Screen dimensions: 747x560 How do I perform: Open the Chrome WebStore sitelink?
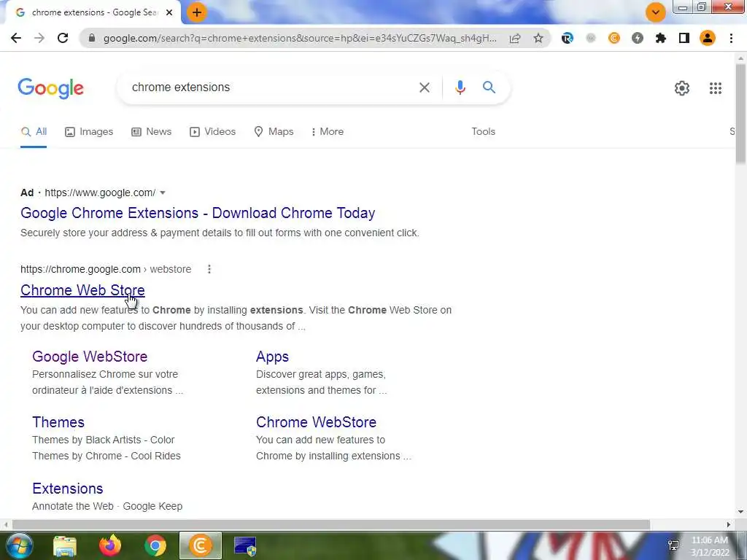click(x=316, y=422)
